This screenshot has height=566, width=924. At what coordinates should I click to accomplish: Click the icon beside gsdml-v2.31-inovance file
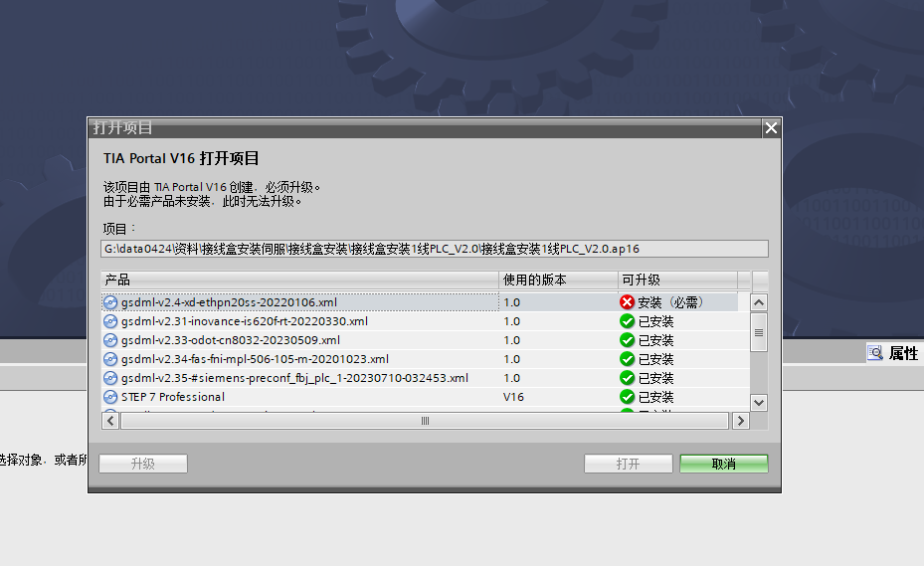click(x=110, y=321)
